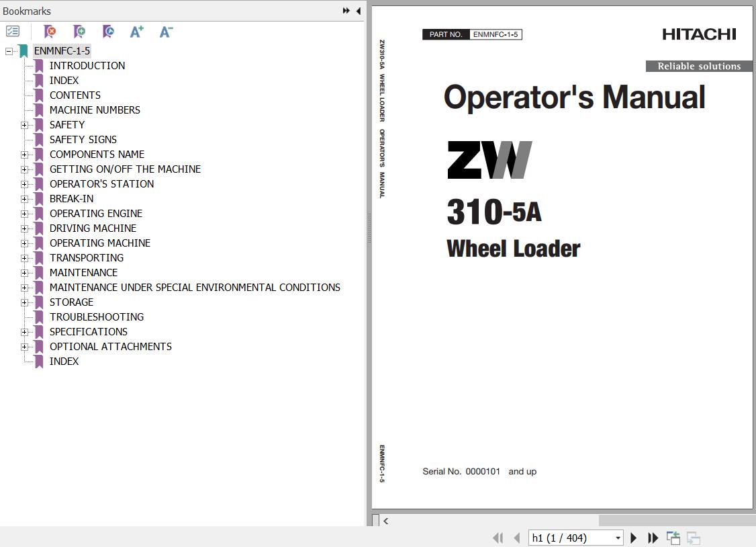Expand the BREAK-IN bookmark

[24, 199]
